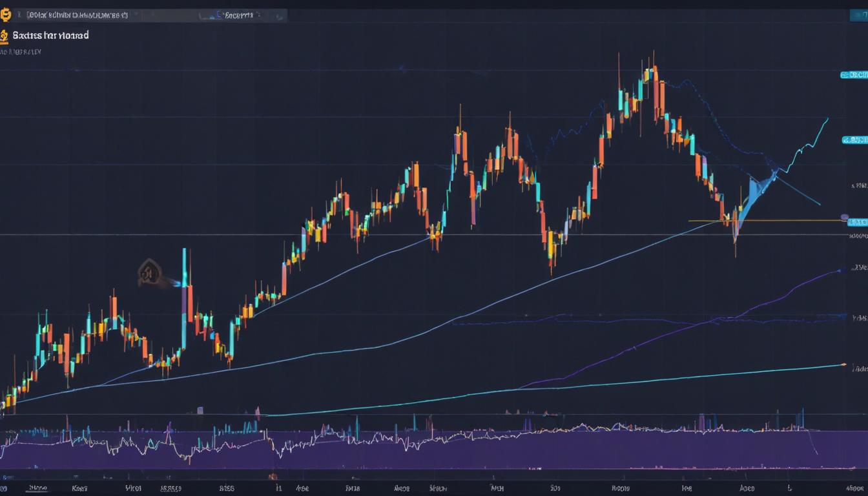Click the chart title text below the top bar
Viewport: 868px width, 496px height.
pos(50,36)
